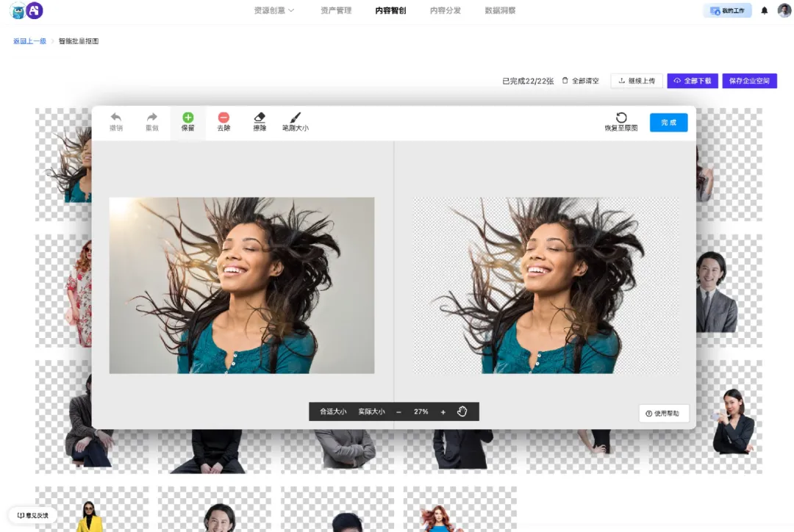Select thumbnail of person in yellow jacket
Image resolution: width=794 pixels, height=532 pixels.
click(x=92, y=509)
